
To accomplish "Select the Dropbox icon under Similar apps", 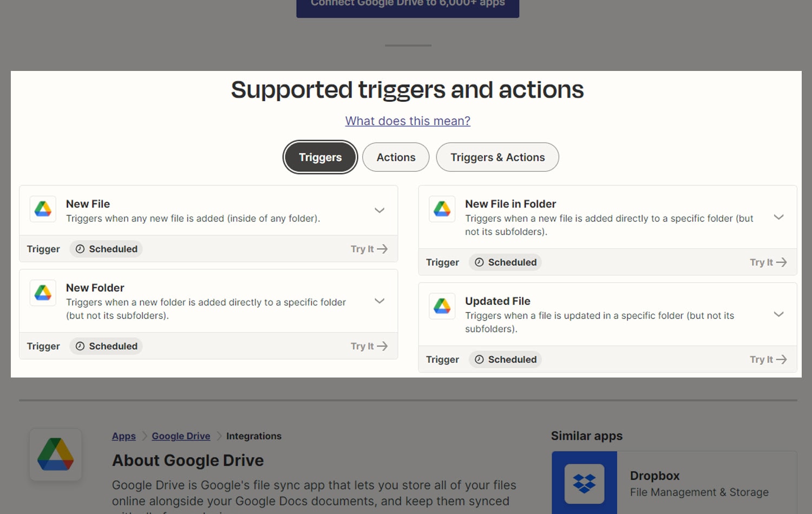I will 585,485.
